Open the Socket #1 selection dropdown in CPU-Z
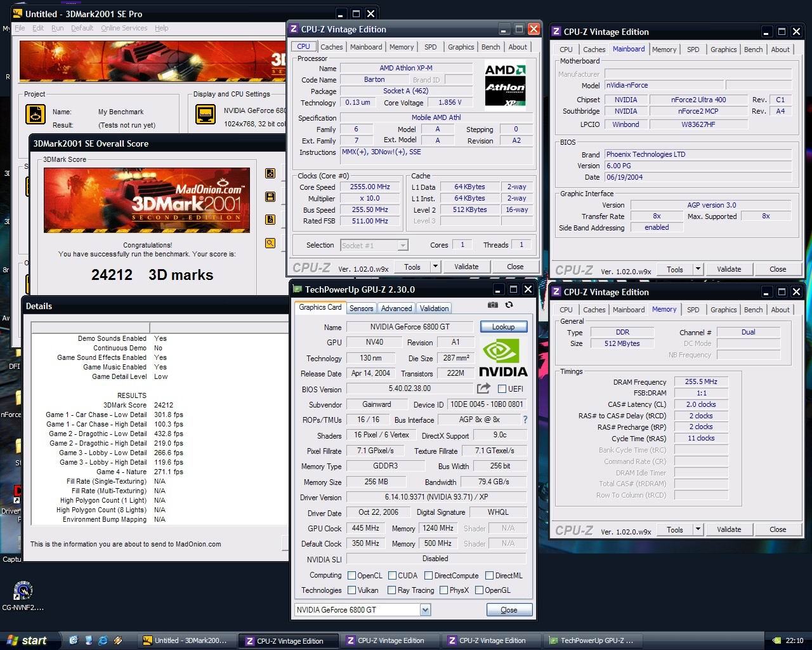Viewport: 812px width, 650px height. pyautogui.click(x=402, y=245)
